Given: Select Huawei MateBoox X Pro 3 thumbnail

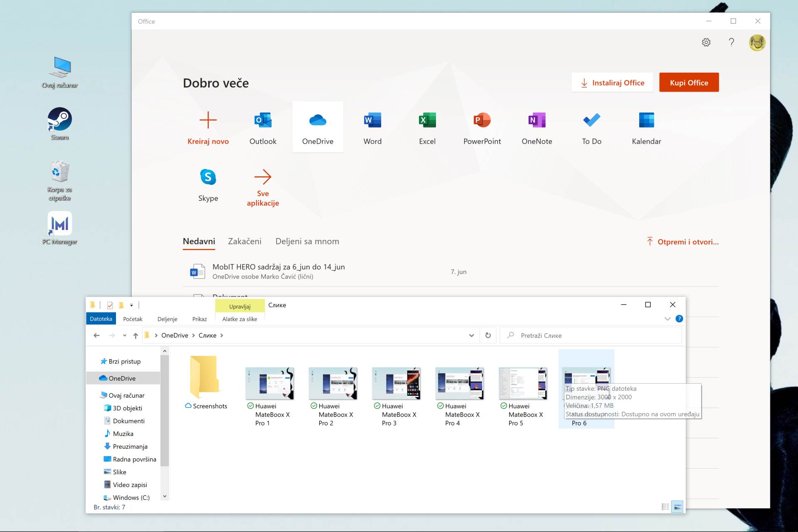Looking at the screenshot, I should click(x=396, y=384).
